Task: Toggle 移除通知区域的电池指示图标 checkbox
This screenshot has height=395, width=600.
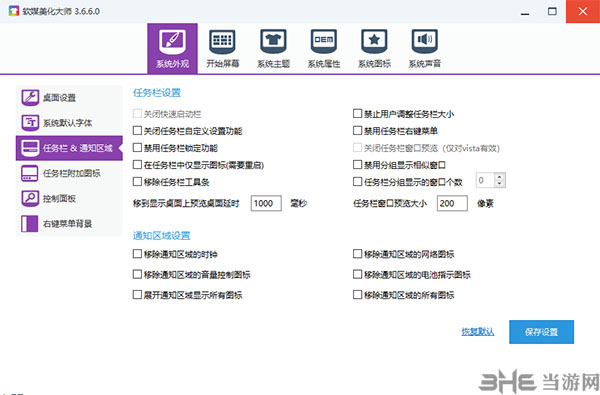Action: point(357,274)
